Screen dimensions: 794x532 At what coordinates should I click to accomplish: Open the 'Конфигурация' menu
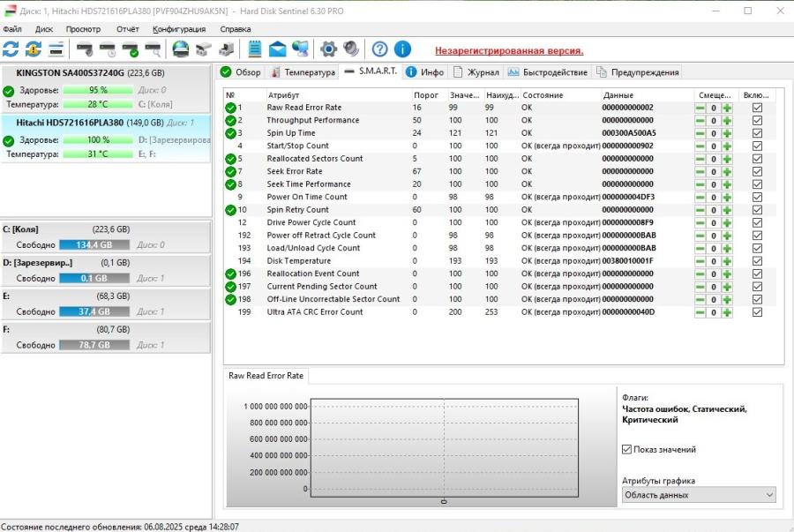tap(179, 29)
